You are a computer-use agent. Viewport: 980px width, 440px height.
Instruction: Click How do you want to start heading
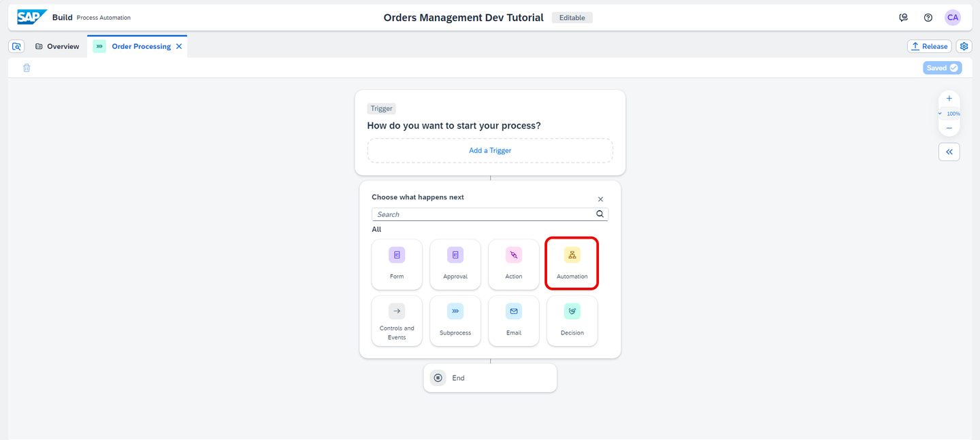(x=454, y=126)
